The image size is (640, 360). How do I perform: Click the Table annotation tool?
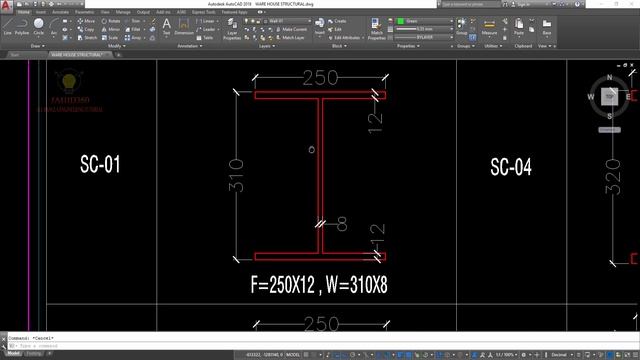pos(205,38)
